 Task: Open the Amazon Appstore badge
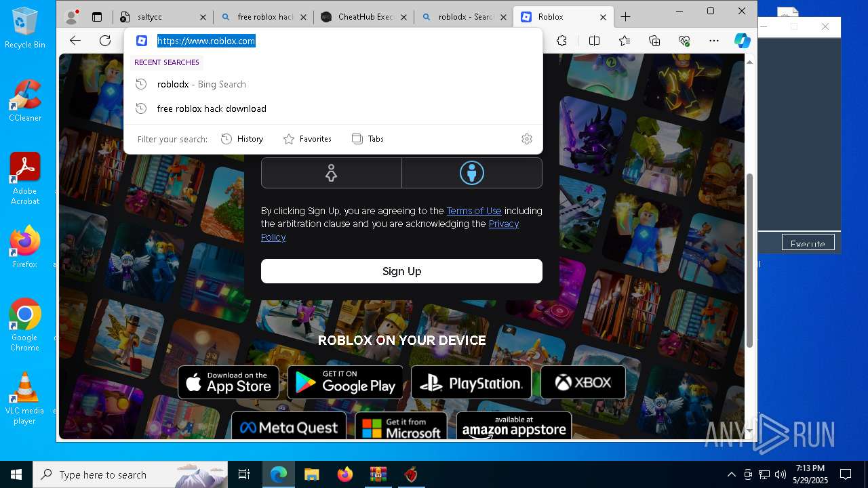pos(514,427)
